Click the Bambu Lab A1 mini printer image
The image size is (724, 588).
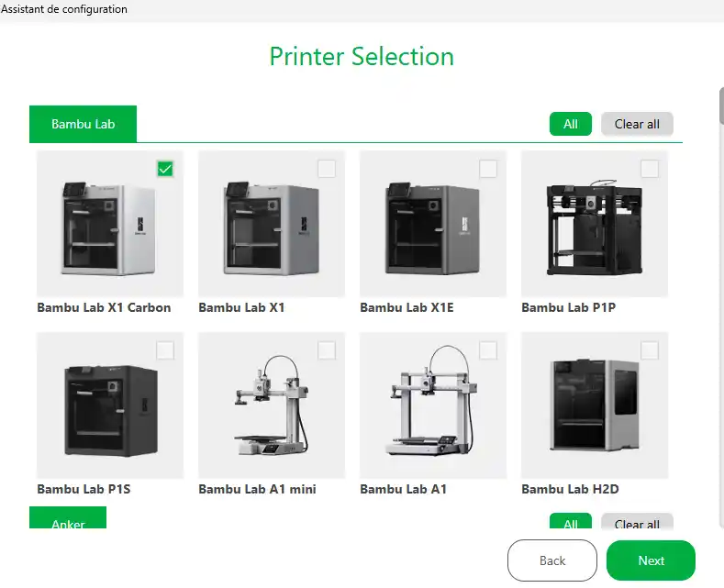point(272,405)
